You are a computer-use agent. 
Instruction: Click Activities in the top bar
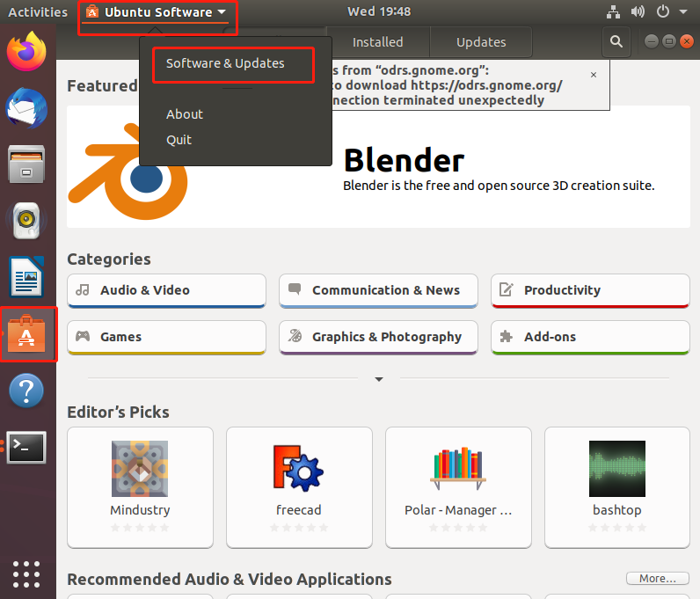(x=38, y=12)
